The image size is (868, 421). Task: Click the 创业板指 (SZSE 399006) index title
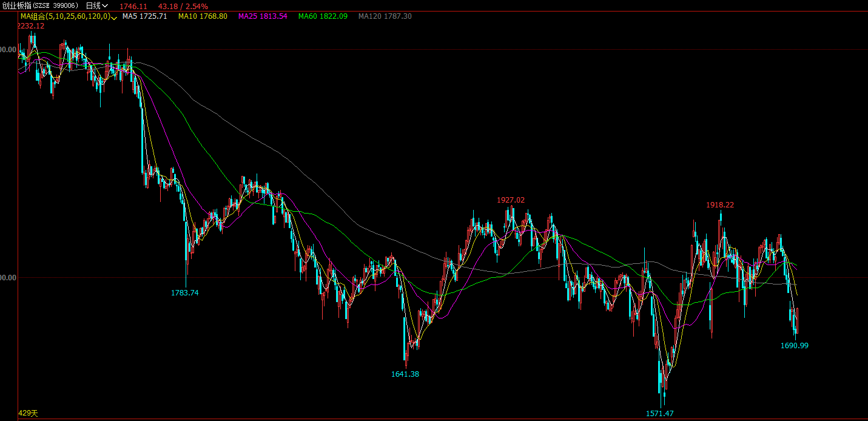41,5
